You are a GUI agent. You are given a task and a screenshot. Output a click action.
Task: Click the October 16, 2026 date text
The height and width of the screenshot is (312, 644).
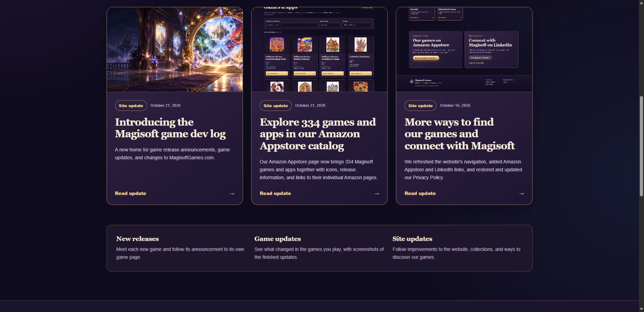(x=455, y=105)
